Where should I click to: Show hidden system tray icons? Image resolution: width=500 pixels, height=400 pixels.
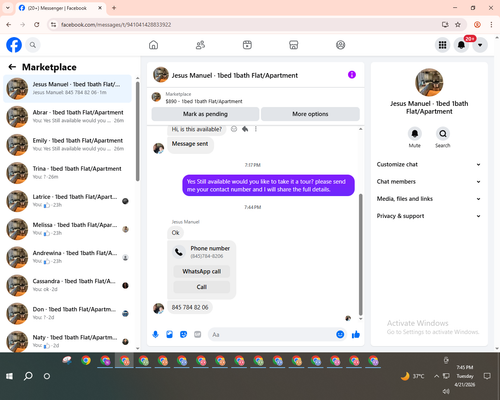tap(436, 376)
